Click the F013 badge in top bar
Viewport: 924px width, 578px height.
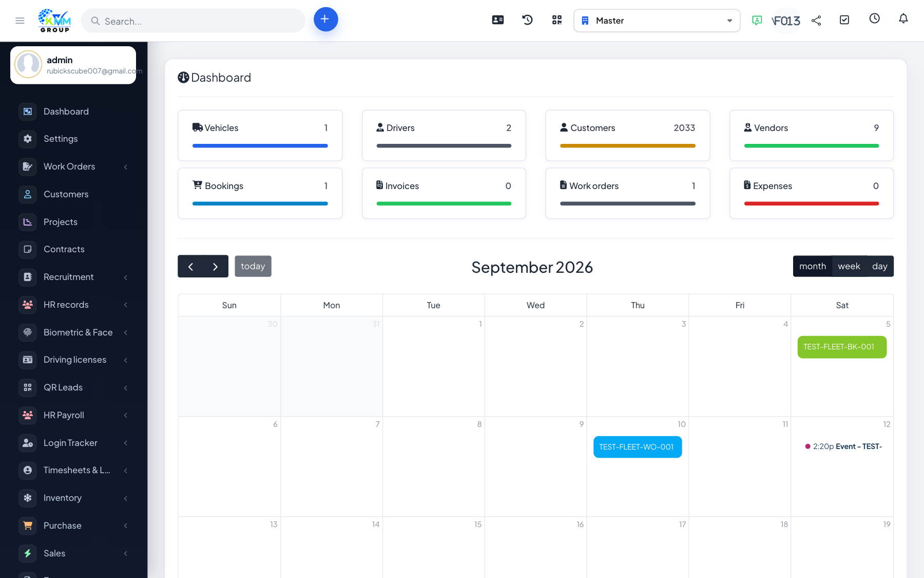click(x=786, y=21)
